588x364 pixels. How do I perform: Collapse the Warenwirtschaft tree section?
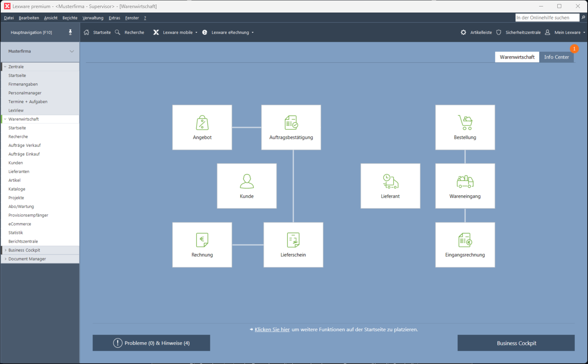(x=5, y=119)
